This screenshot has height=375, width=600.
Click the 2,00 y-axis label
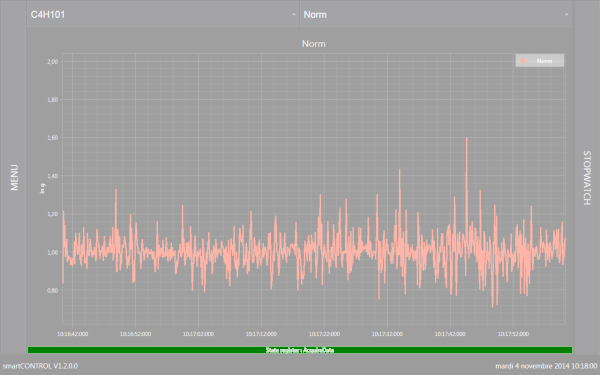point(52,62)
